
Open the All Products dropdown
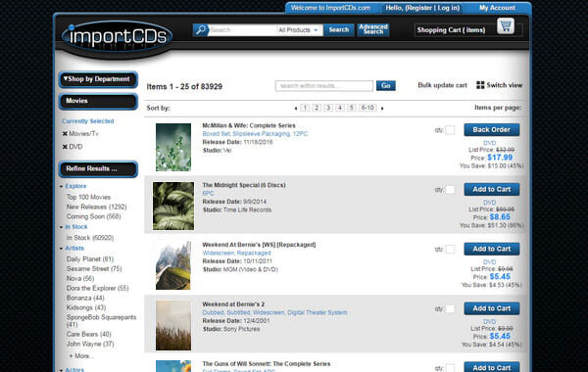tap(299, 30)
